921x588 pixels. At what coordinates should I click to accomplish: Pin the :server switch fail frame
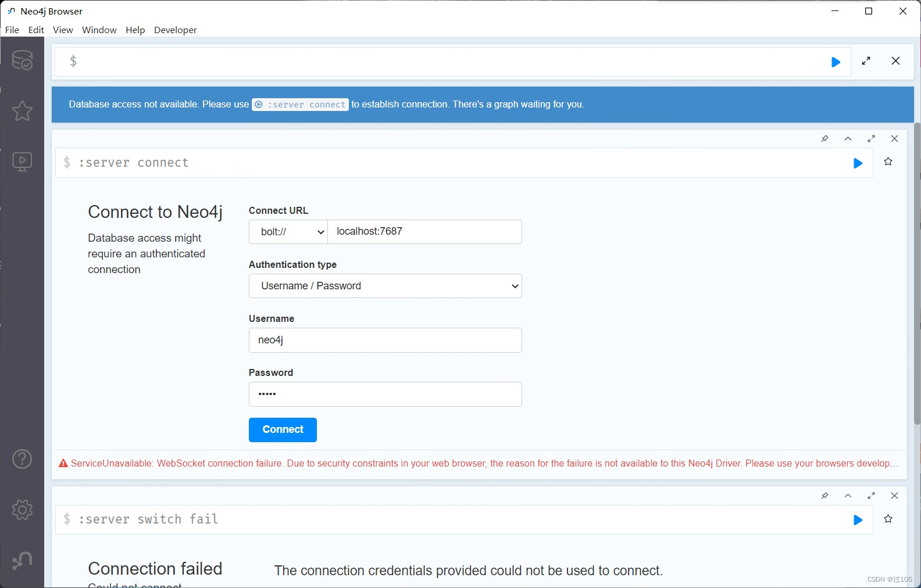pyautogui.click(x=824, y=496)
